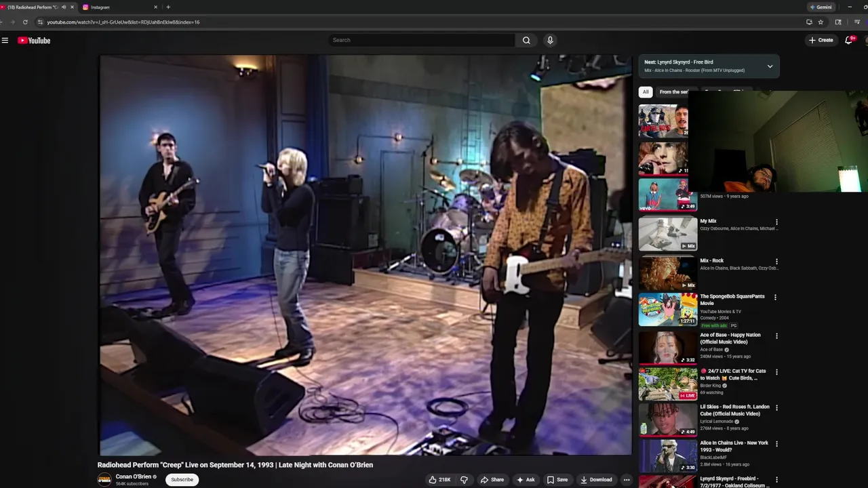Open the Ace of Base Happy Nation thumbnail
This screenshot has width=868, height=488.
(x=668, y=348)
